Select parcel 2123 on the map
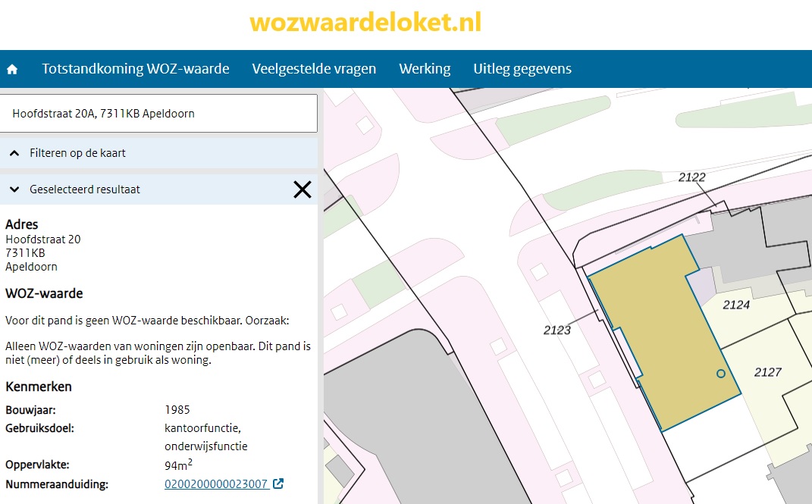This screenshot has width=812, height=504. (x=557, y=330)
